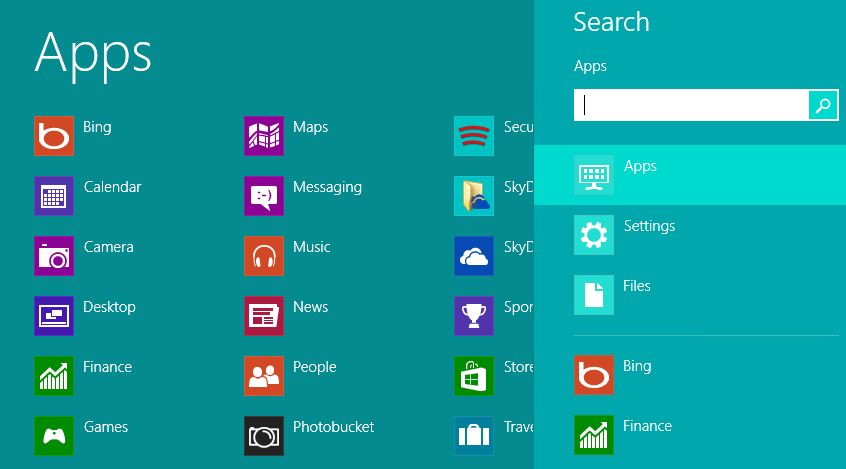
Task: Click the Maps label text
Action: click(310, 127)
